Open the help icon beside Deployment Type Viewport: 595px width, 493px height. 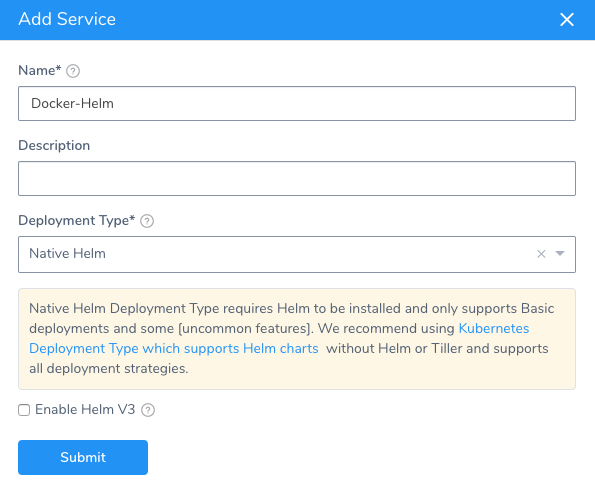click(x=147, y=221)
